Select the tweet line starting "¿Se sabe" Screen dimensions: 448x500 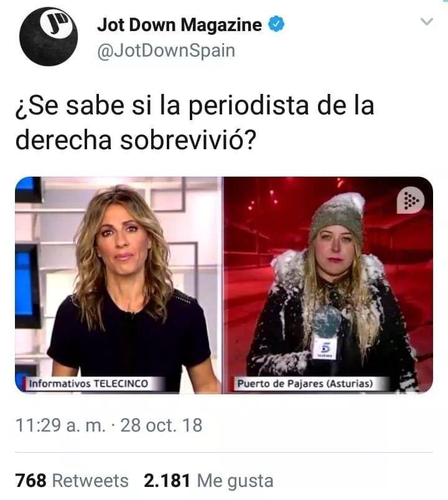(x=195, y=106)
